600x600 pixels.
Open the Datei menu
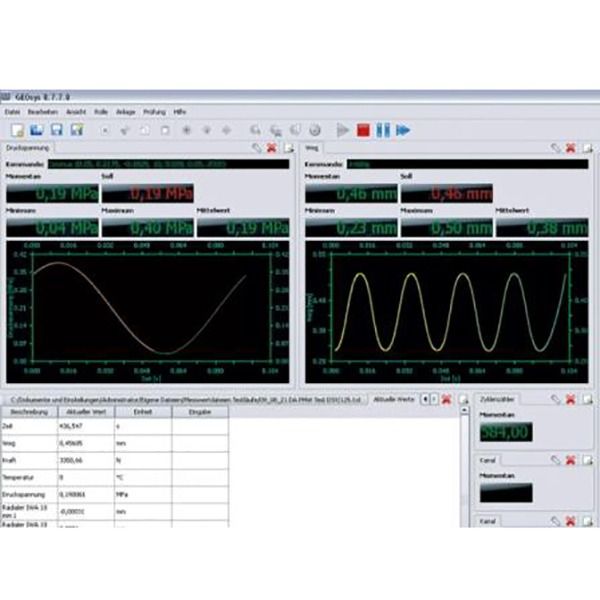click(x=13, y=111)
